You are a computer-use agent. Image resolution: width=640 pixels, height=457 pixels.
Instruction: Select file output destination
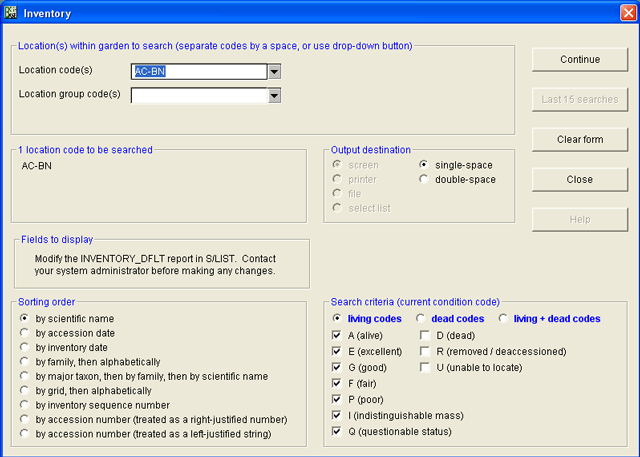click(x=337, y=193)
